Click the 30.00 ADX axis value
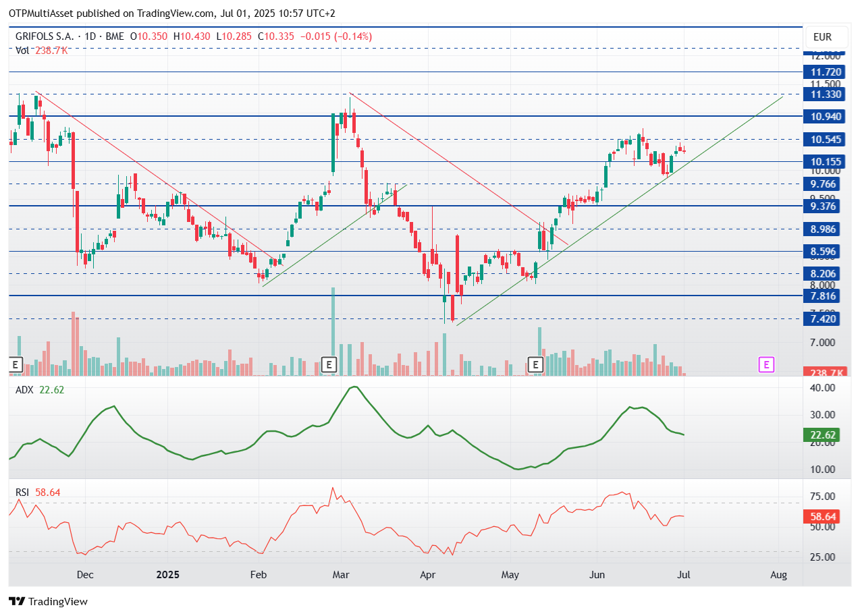The height and width of the screenshot is (616, 860). (x=824, y=415)
